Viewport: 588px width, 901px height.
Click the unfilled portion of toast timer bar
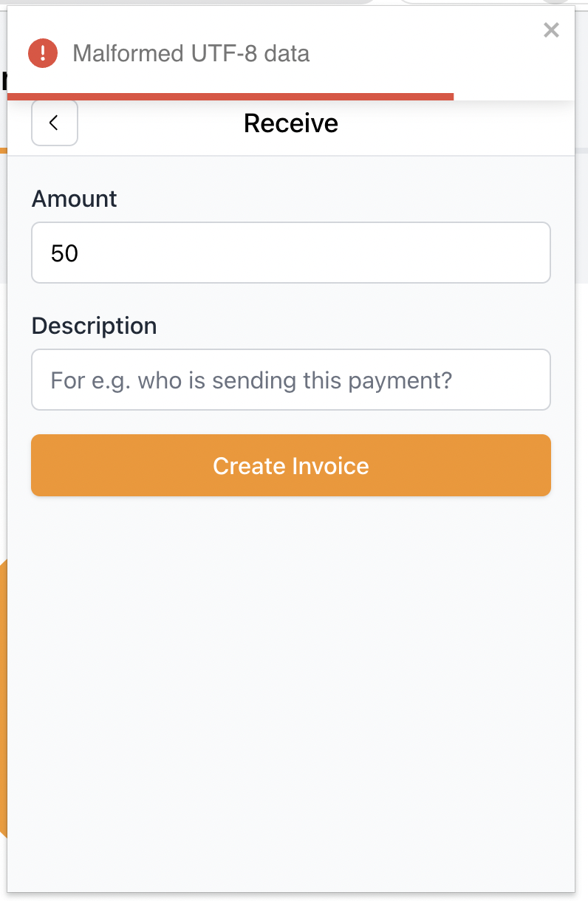pos(513,96)
